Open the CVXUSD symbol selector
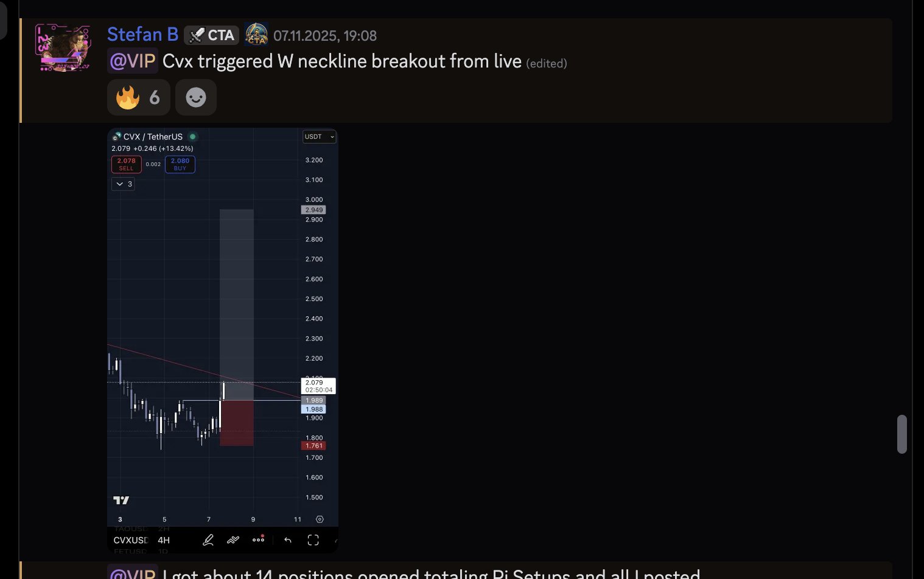The width and height of the screenshot is (924, 579). (x=130, y=540)
